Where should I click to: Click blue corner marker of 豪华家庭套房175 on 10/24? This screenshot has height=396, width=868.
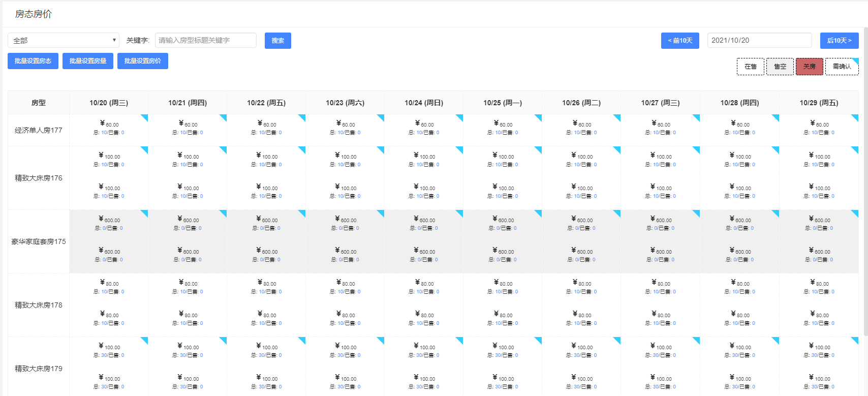tap(460, 212)
